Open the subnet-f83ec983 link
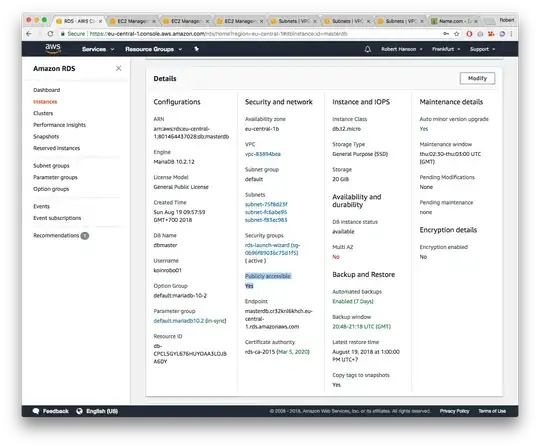Image resolution: width=540 pixels, height=448 pixels. [266, 220]
